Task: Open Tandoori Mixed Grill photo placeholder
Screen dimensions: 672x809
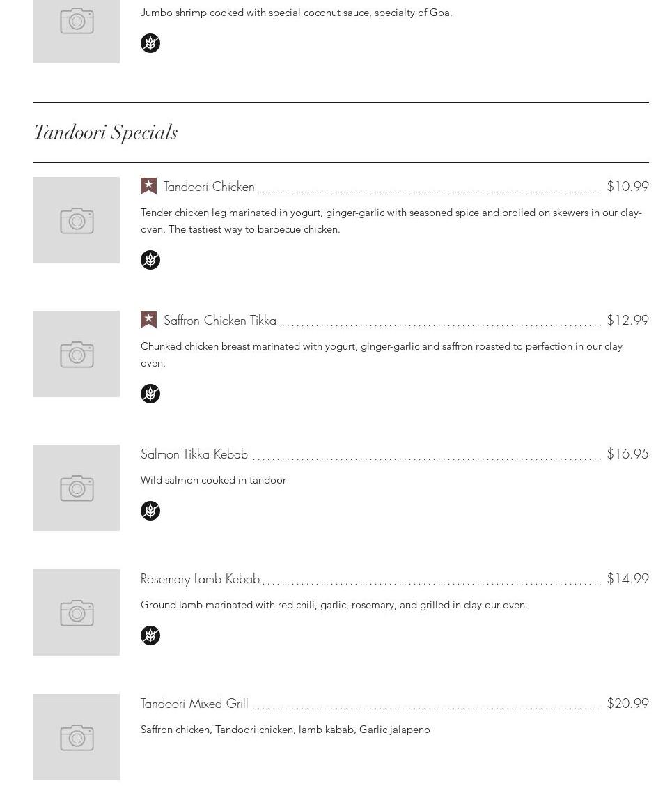Action: pyautogui.click(x=77, y=737)
